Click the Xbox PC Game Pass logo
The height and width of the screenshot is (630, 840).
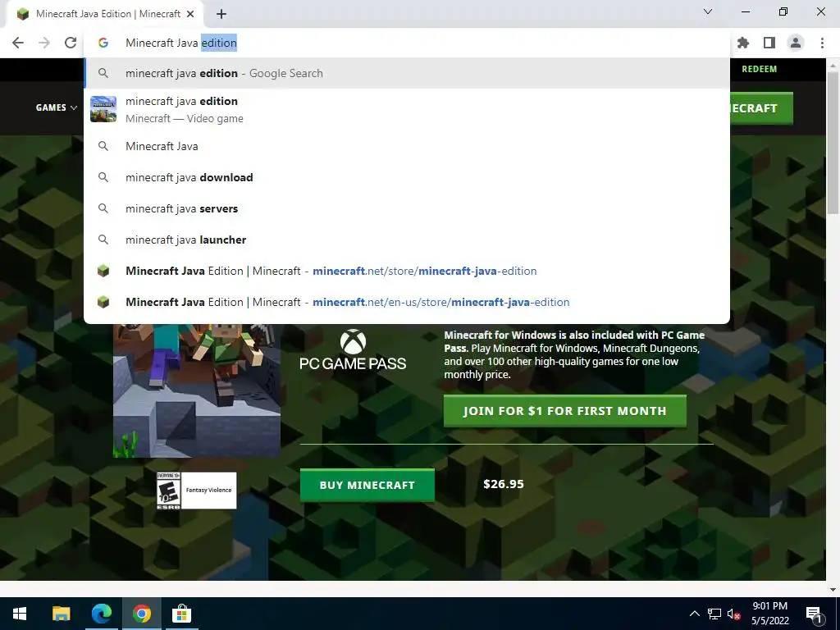click(353, 349)
